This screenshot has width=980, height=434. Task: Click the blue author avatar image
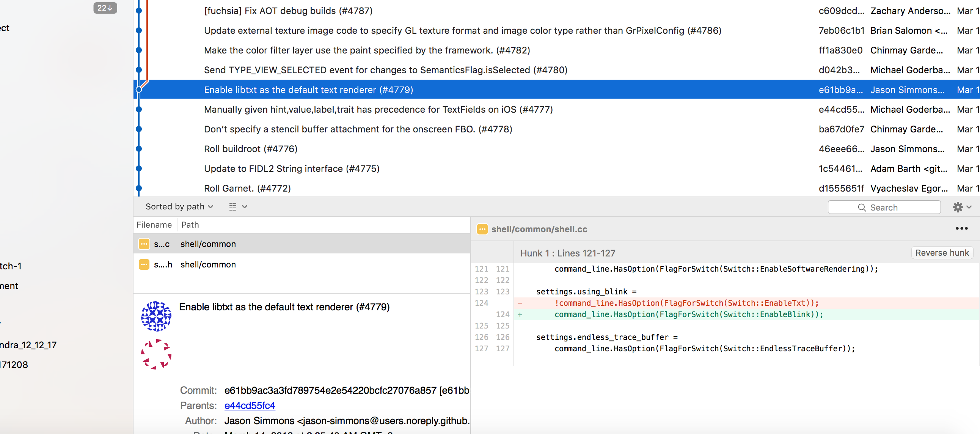pos(156,316)
